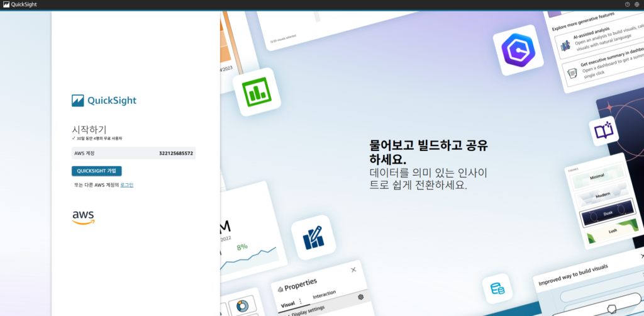Click the AWS 계정 label

[84, 153]
